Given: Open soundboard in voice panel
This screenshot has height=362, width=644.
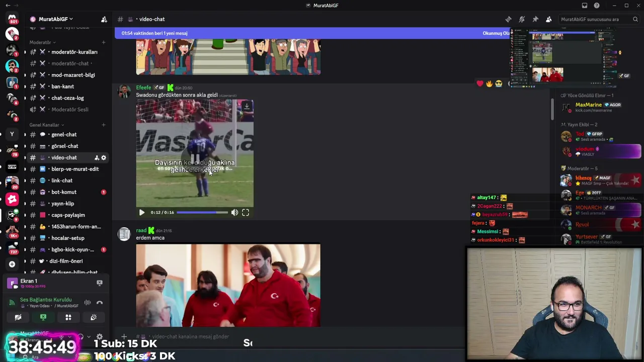Looking at the screenshot, I should (x=94, y=317).
